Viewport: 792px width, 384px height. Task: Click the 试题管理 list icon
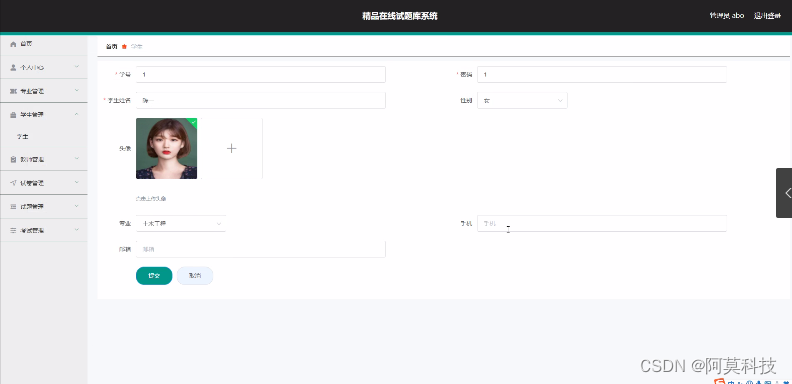tap(14, 207)
